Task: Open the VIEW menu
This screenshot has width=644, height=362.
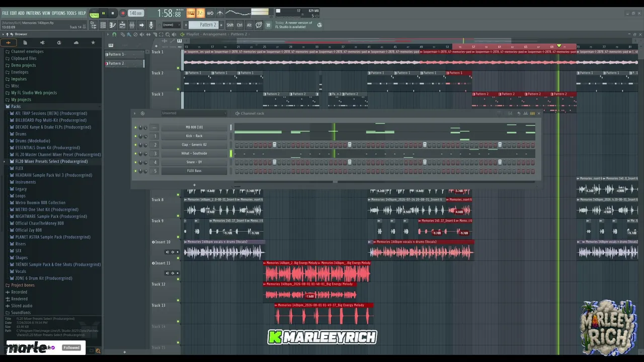Action: (46, 13)
